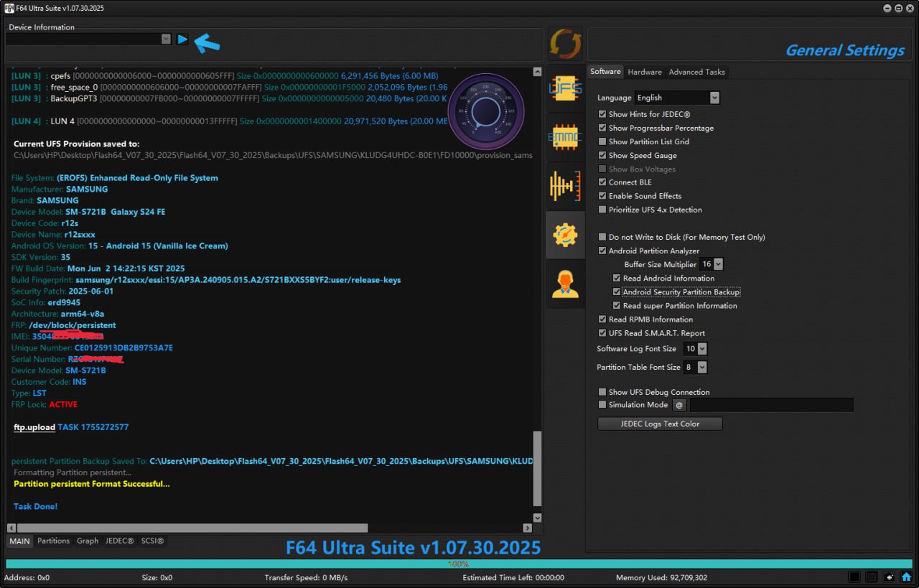Click the ftp.upload link in log

34,427
